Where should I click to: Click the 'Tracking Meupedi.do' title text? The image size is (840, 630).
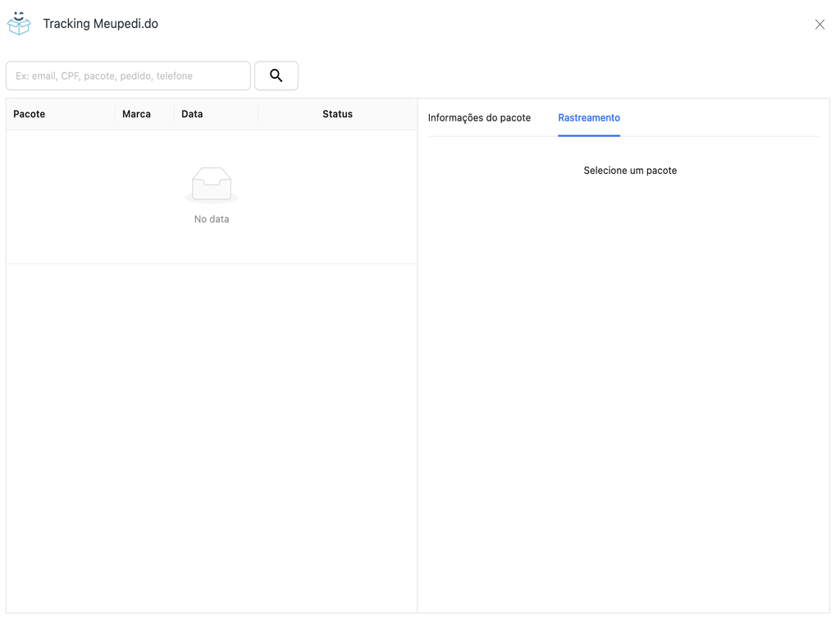click(x=100, y=23)
